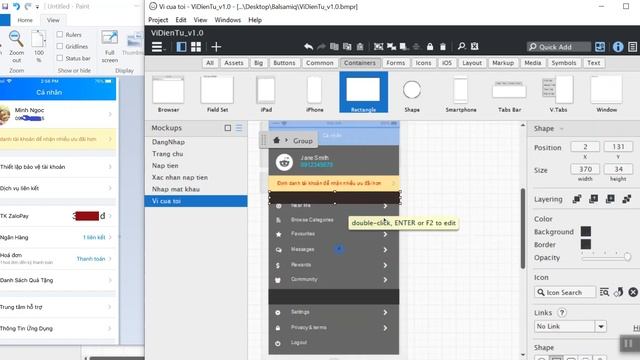Edit the height size field
Viewport: 640px width, 360px height.
[x=618, y=169]
